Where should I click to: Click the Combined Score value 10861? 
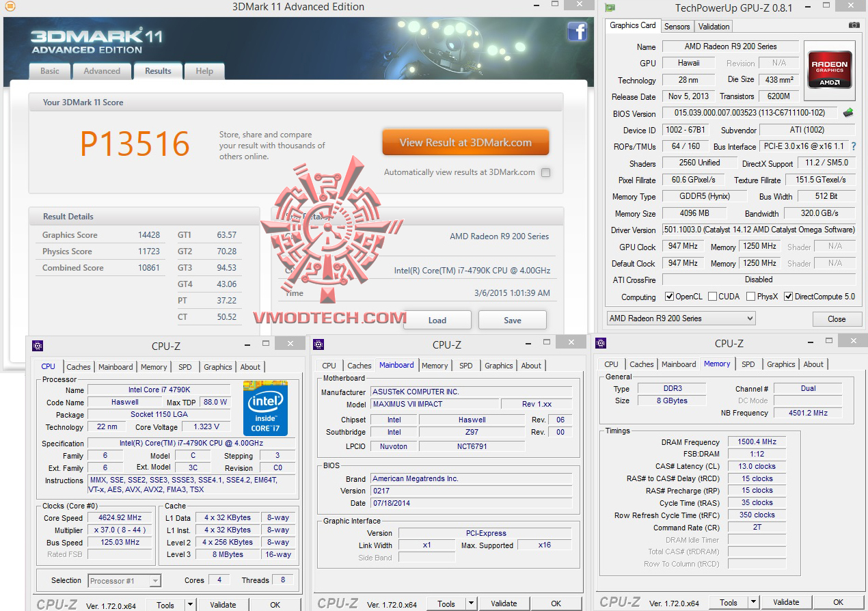point(149,268)
